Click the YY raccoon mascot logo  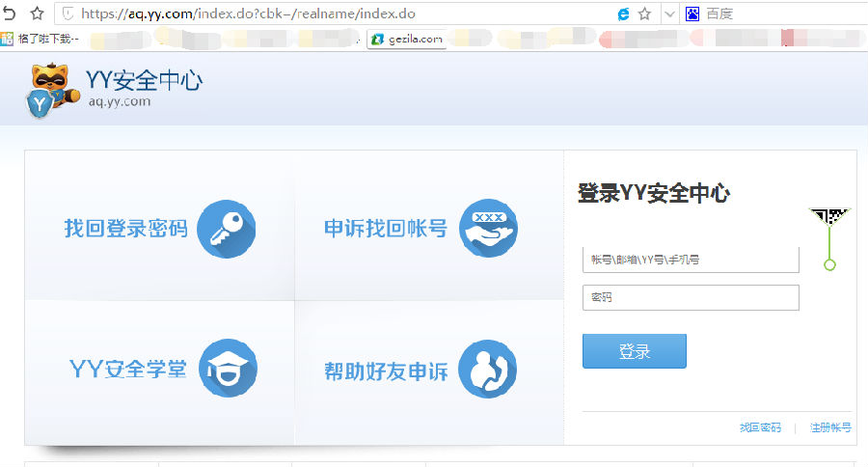click(53, 91)
